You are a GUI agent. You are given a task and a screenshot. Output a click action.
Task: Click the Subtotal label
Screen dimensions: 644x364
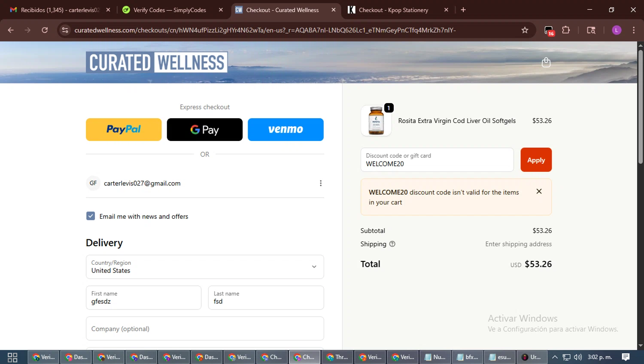[373, 231]
